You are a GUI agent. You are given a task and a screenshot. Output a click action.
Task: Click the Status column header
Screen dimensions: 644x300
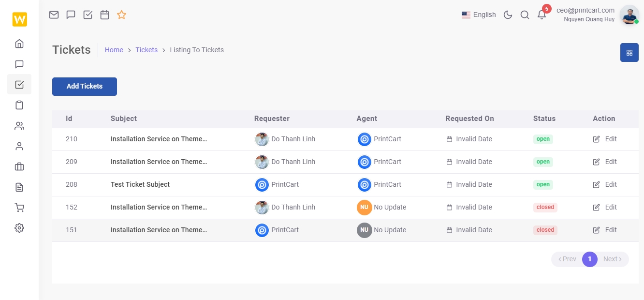[544, 119]
